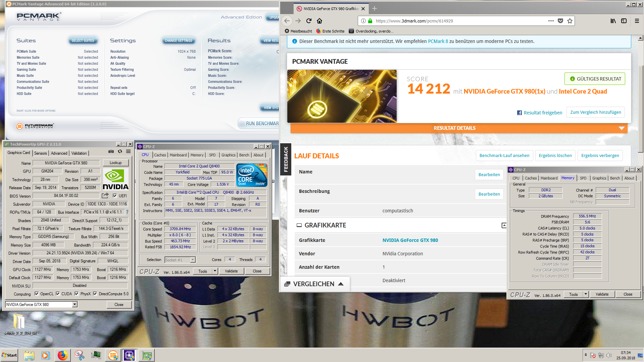
Task: Open the Firefox main hamburger menu
Action: (637, 21)
